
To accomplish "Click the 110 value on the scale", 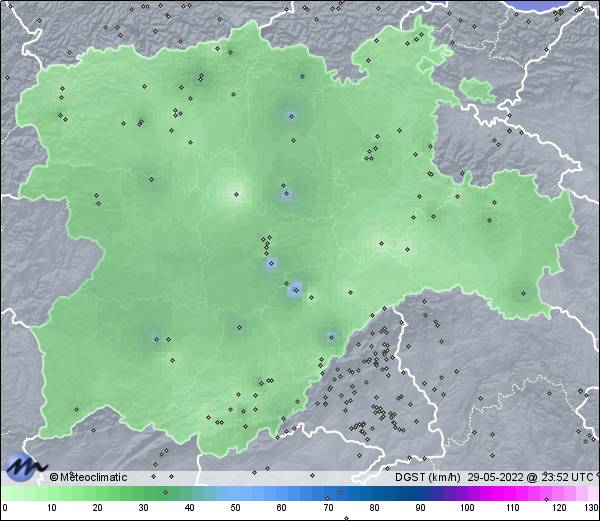I will pyautogui.click(x=513, y=508).
